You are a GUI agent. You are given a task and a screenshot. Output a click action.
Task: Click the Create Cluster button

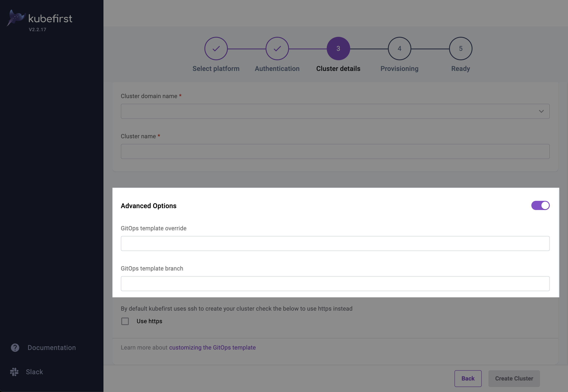pyautogui.click(x=514, y=378)
